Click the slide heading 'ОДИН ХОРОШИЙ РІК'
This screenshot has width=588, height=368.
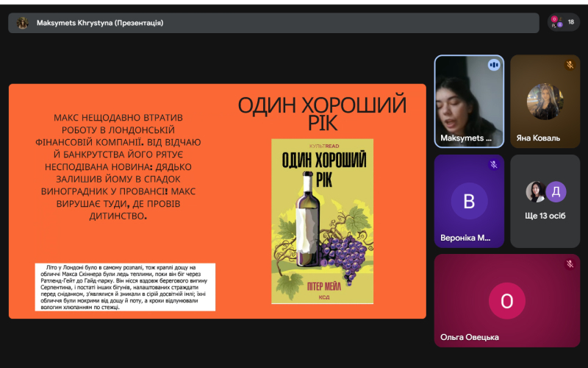[x=322, y=113]
